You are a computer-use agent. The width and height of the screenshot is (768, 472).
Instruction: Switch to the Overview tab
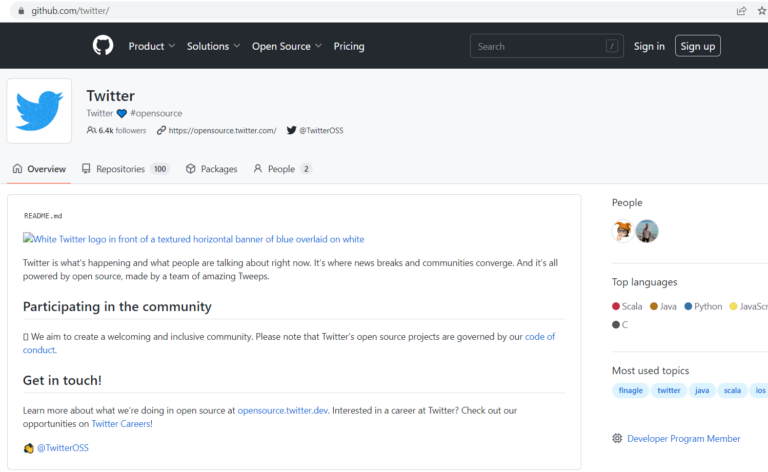(39, 169)
